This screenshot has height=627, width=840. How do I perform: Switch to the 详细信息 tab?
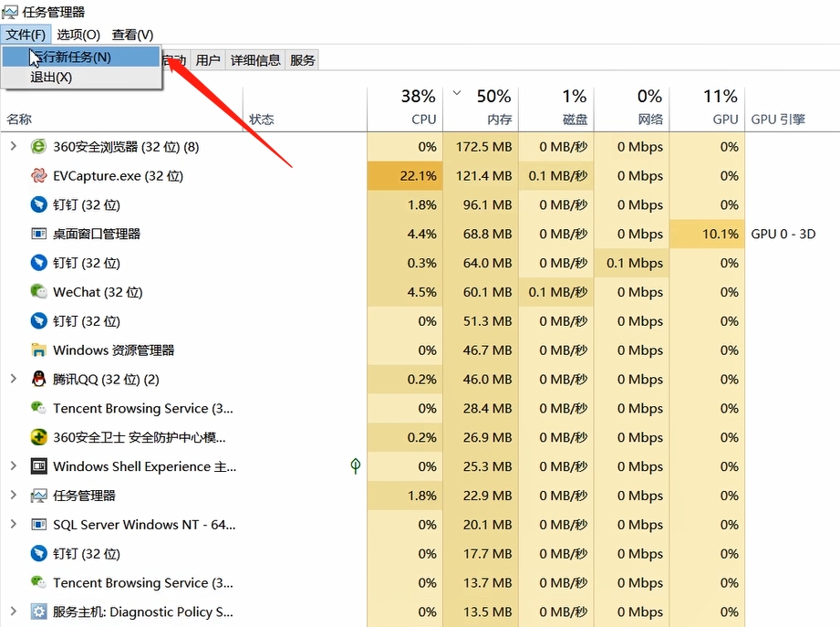tap(255, 60)
